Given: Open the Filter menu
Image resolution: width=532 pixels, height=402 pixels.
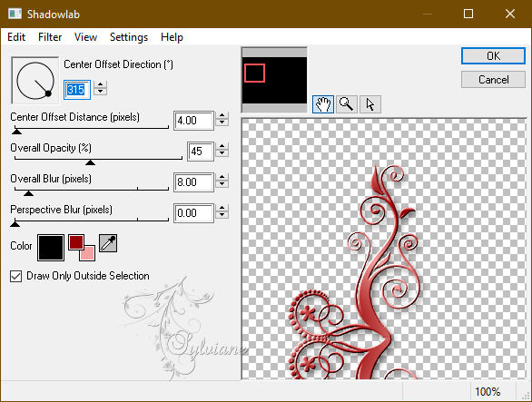Looking at the screenshot, I should coord(50,36).
